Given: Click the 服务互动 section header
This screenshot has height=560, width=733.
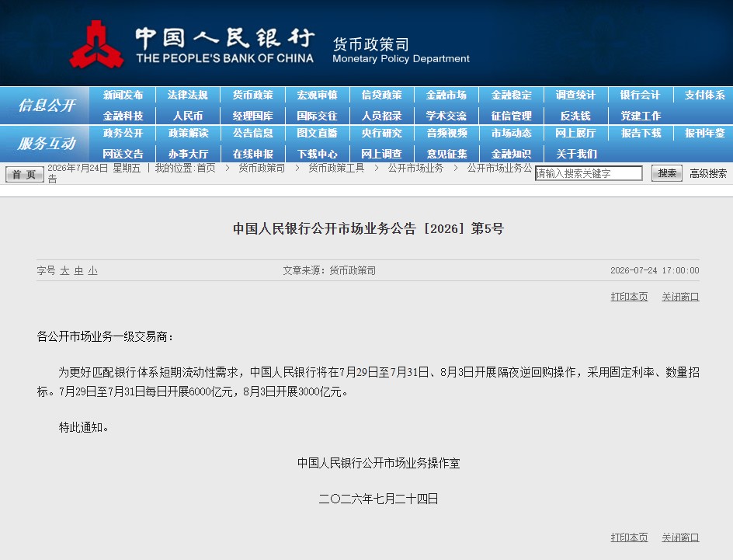Looking at the screenshot, I should 47,144.
